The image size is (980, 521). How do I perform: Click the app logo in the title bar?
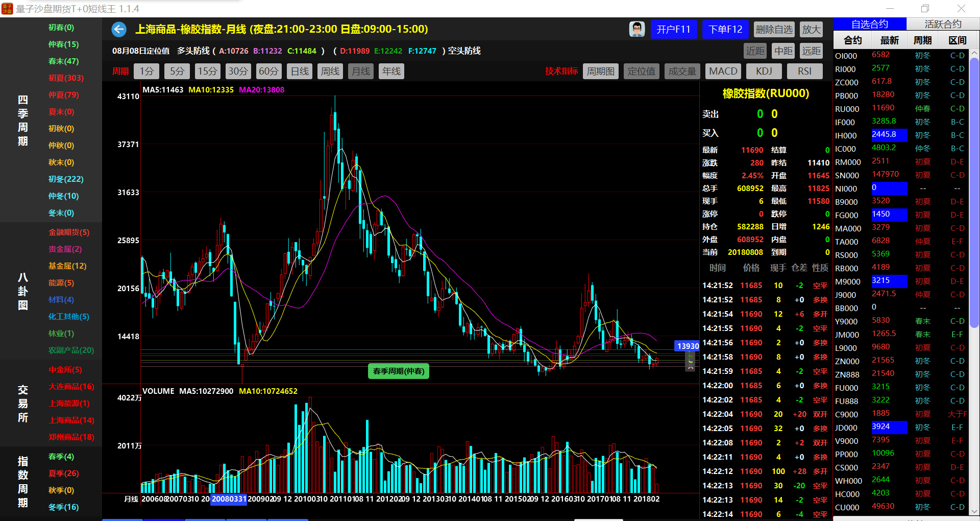click(7, 8)
